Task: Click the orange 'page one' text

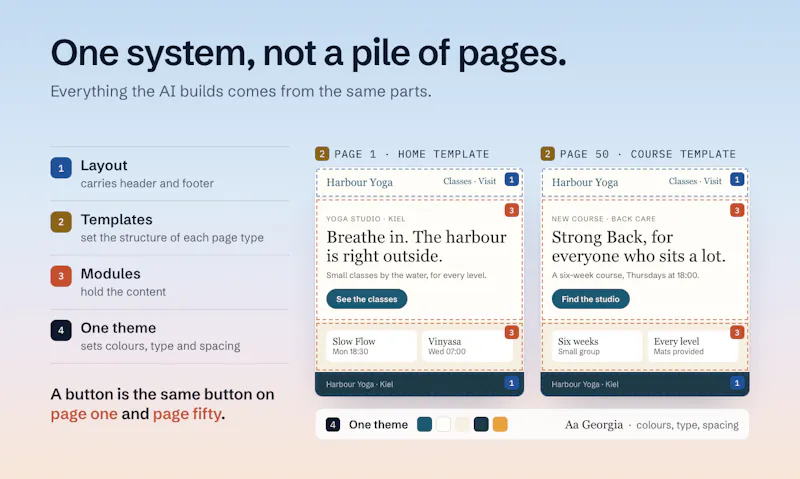Action: [84, 414]
